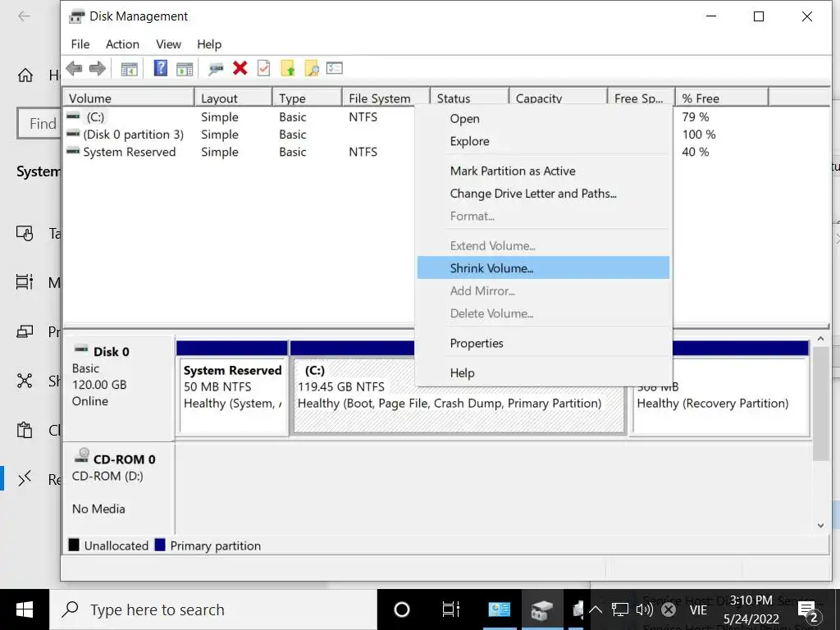Click the yellow folder with green arrow icon

tap(288, 68)
